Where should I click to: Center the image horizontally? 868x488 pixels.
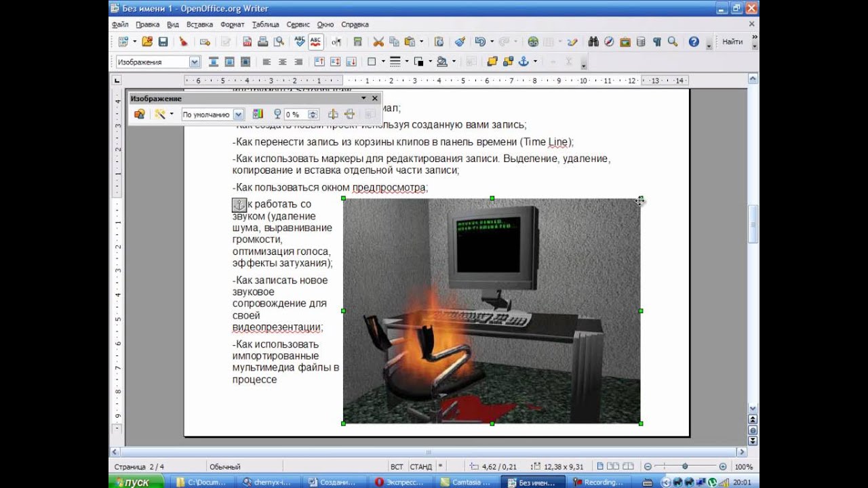pos(282,62)
